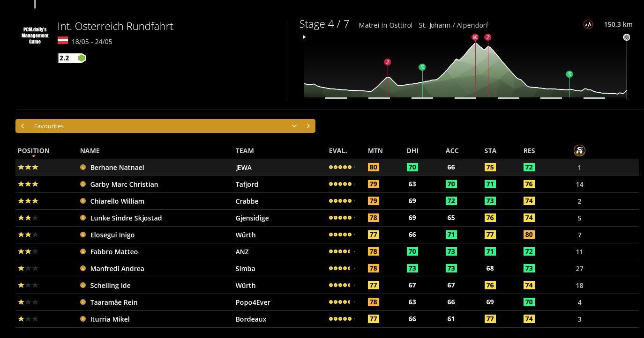Sort by STA column
This screenshot has height=338, width=644.
(x=490, y=151)
